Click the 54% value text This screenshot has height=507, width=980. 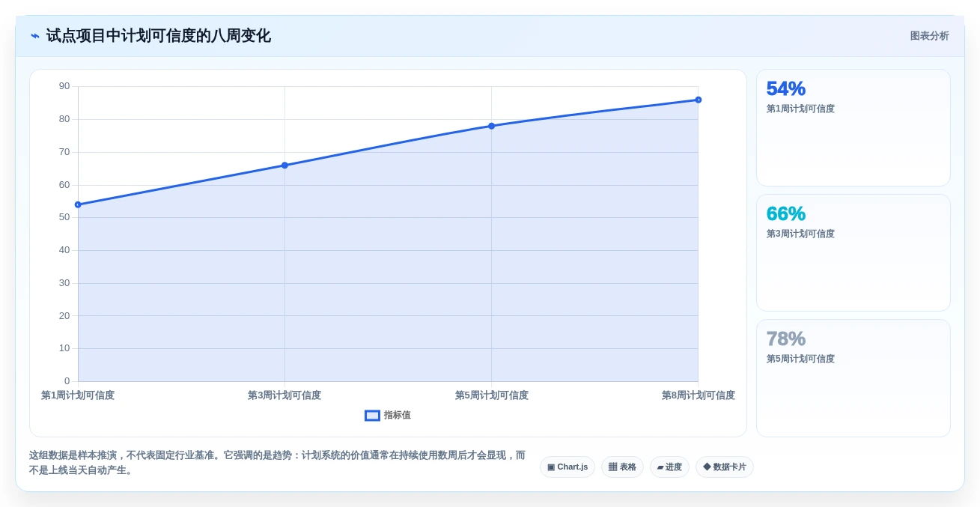click(785, 89)
